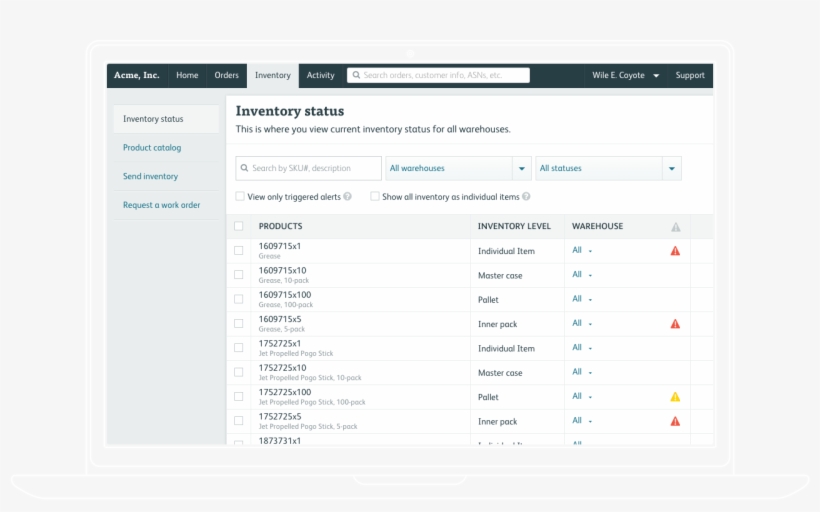Tick the checkbox for product 1609715x10
820x512 pixels.
click(238, 275)
